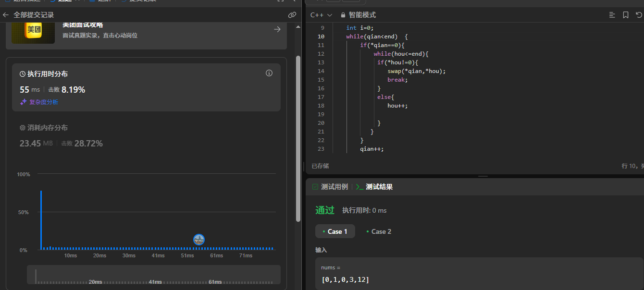Click the green 通过 status text
The image size is (644, 290).
[325, 210]
